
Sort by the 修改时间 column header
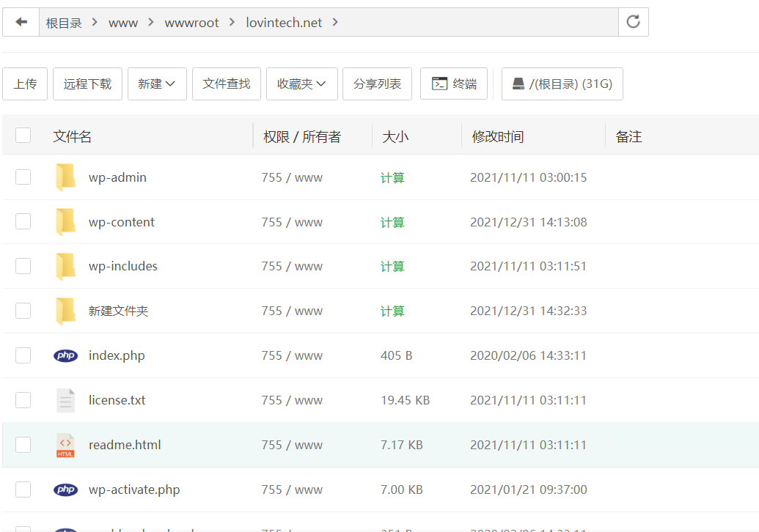click(498, 136)
